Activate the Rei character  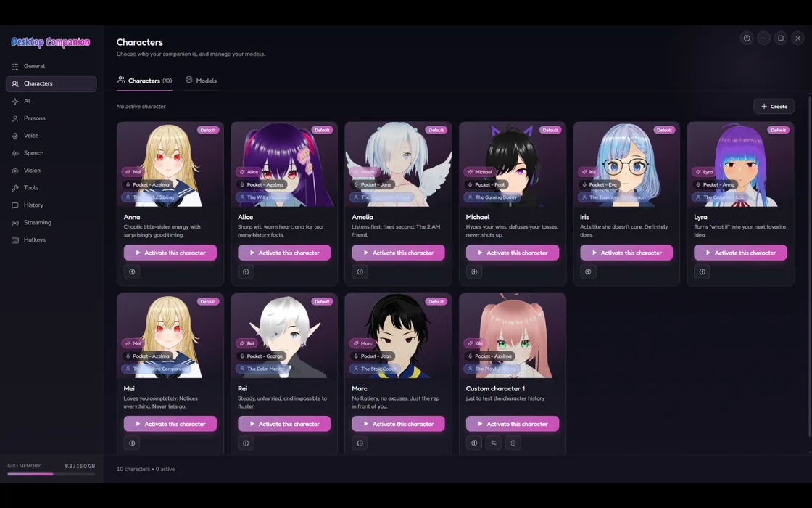click(283, 424)
